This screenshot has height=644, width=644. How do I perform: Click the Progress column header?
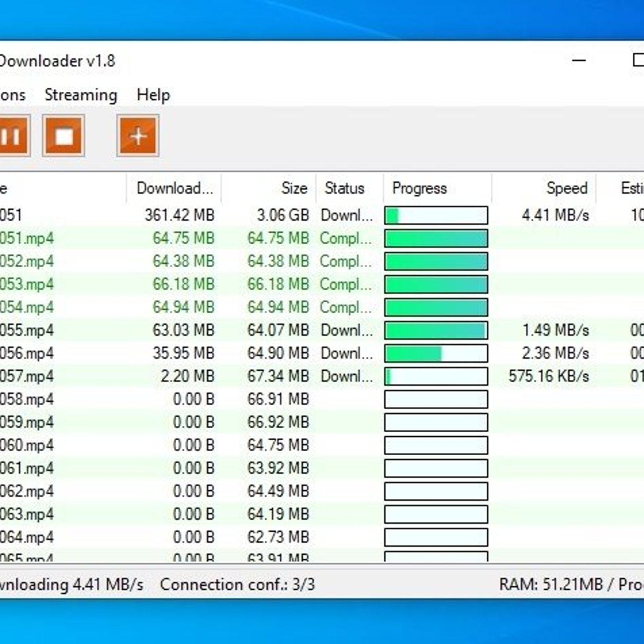pyautogui.click(x=419, y=188)
